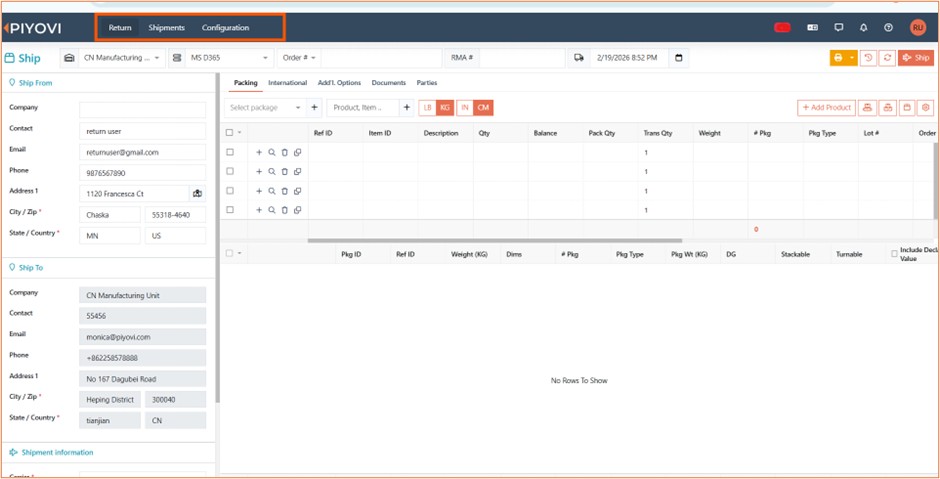Screen dimensions: 940x479
Task: Click the plus icon in fourth packing row
Action: 259,210
